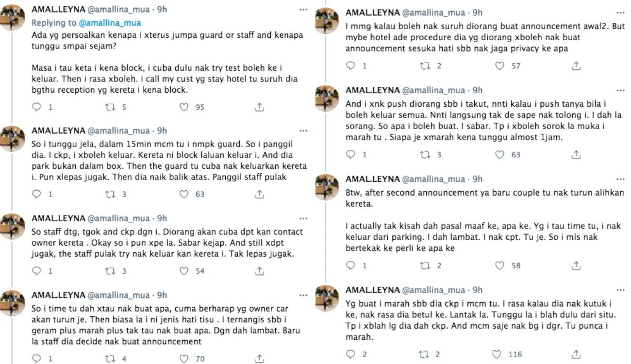Retweet the 'Btw, after second announcement' tweet
631x364 pixels.
425,265
